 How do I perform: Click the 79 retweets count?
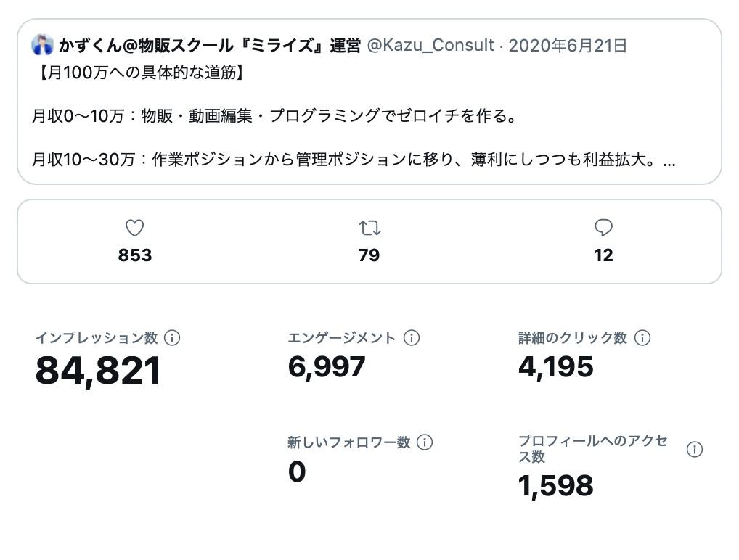pos(369,255)
